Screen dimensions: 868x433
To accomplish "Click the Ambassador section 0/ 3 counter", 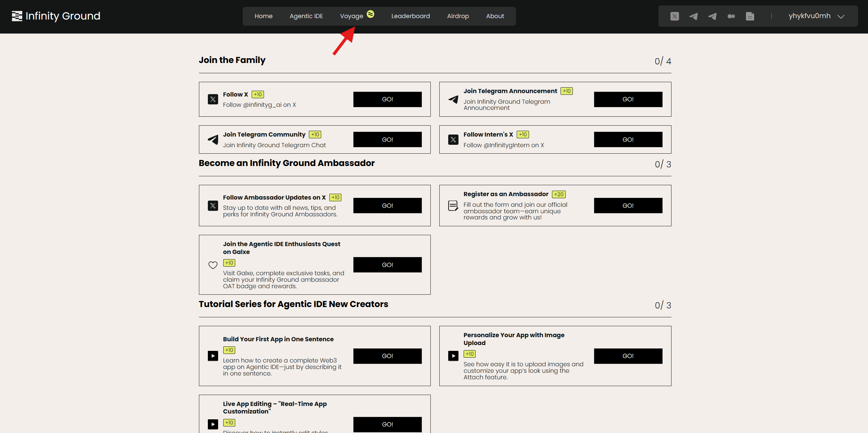I will coord(663,164).
